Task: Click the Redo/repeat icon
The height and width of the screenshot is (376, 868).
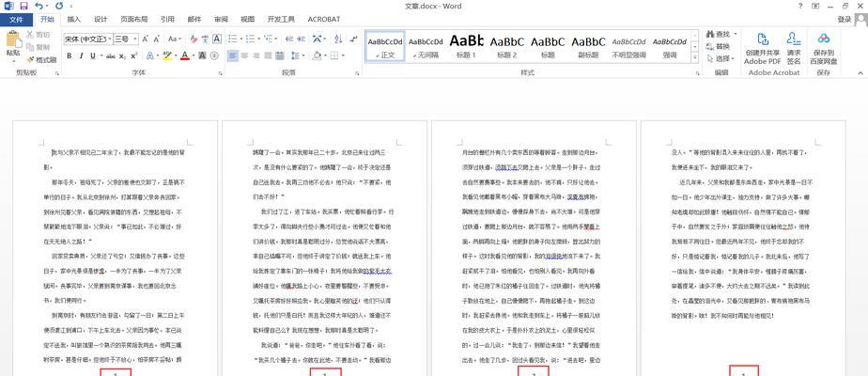Action: (x=59, y=6)
